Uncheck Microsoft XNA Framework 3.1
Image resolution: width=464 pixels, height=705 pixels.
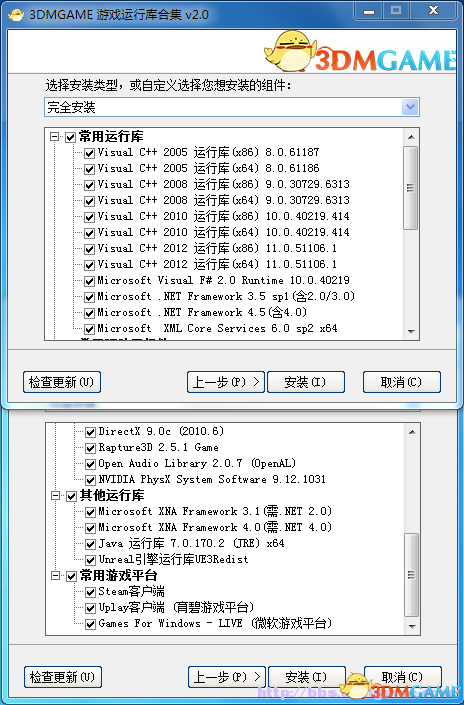[90, 512]
